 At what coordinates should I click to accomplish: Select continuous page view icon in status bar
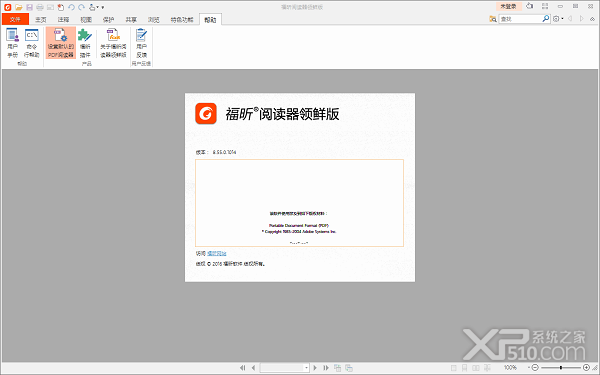pyautogui.click(x=464, y=368)
